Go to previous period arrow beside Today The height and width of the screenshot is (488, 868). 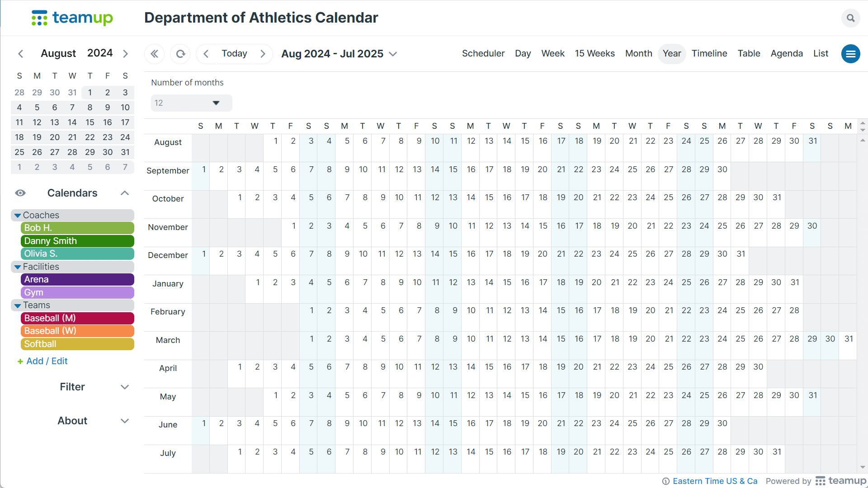coord(206,54)
